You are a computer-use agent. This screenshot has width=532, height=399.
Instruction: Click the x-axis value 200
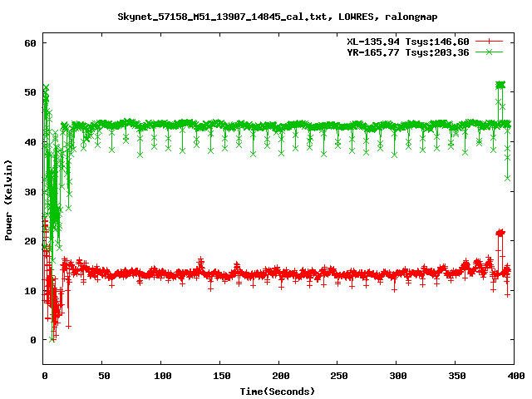click(x=281, y=376)
